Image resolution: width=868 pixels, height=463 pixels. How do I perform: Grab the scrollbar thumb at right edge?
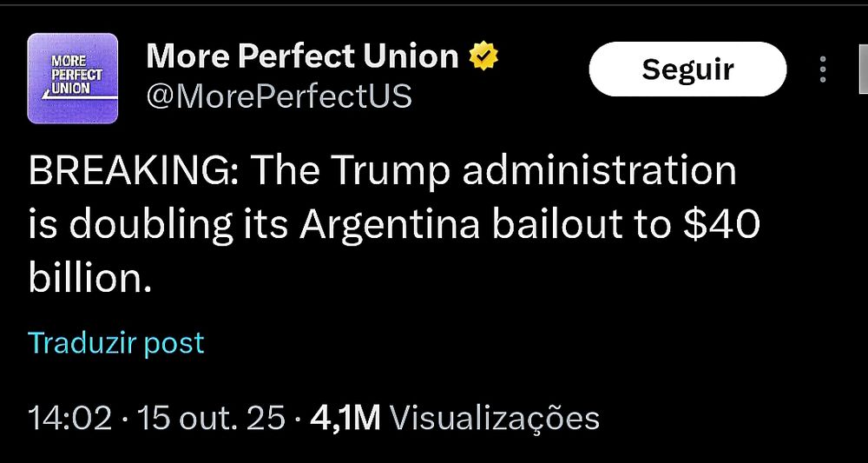click(864, 70)
